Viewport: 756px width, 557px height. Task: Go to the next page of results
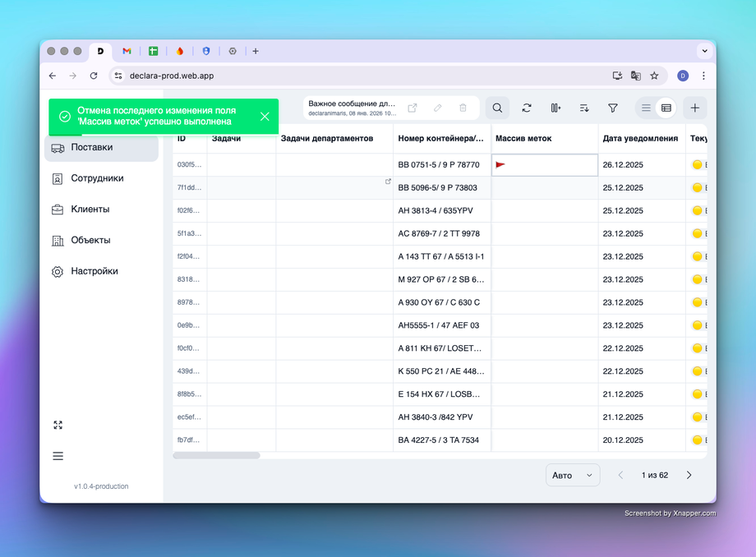tap(689, 475)
